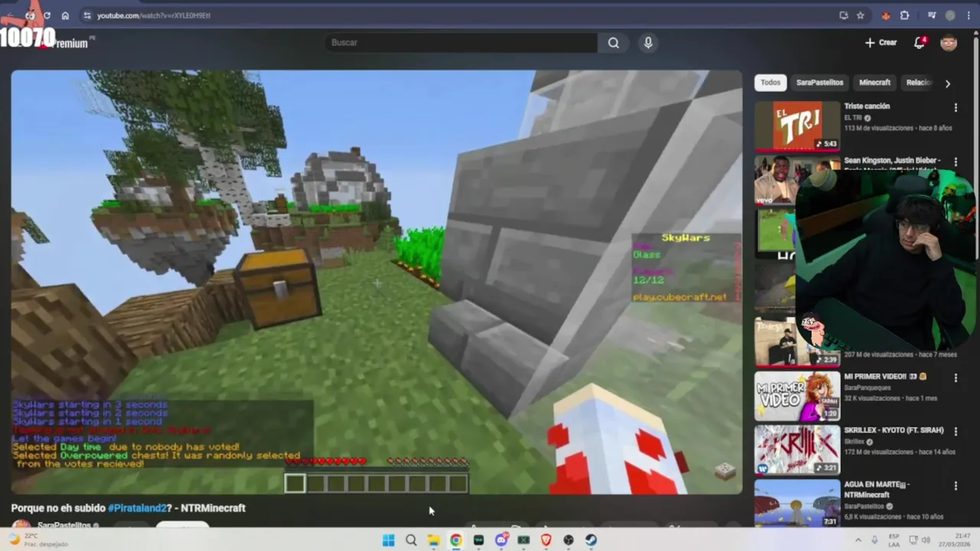This screenshot has height=551, width=980.
Task: Open the YouTube account avatar menu
Action: (949, 43)
